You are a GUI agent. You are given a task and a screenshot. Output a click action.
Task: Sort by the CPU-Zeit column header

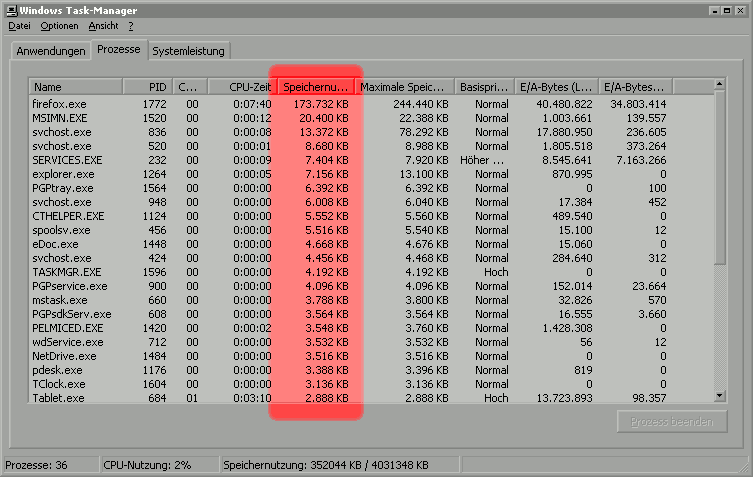coord(243,87)
